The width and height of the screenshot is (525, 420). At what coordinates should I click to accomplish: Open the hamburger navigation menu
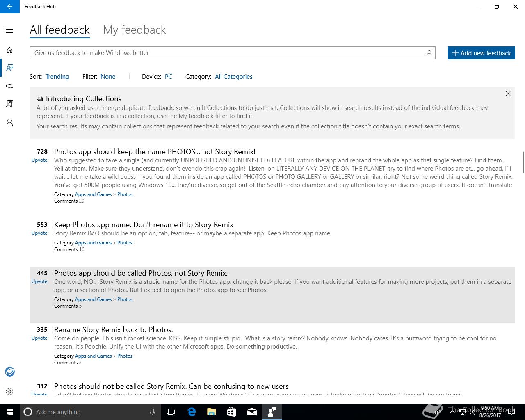tap(10, 31)
